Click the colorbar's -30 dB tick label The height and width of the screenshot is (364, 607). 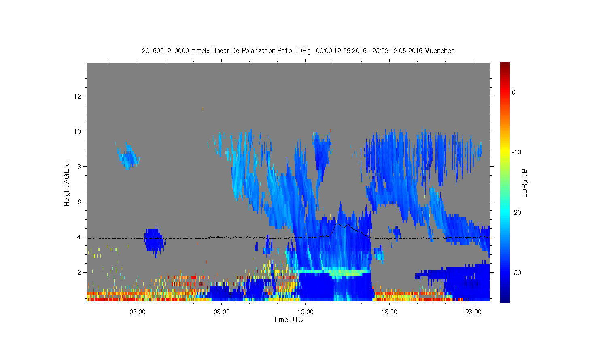coord(516,273)
